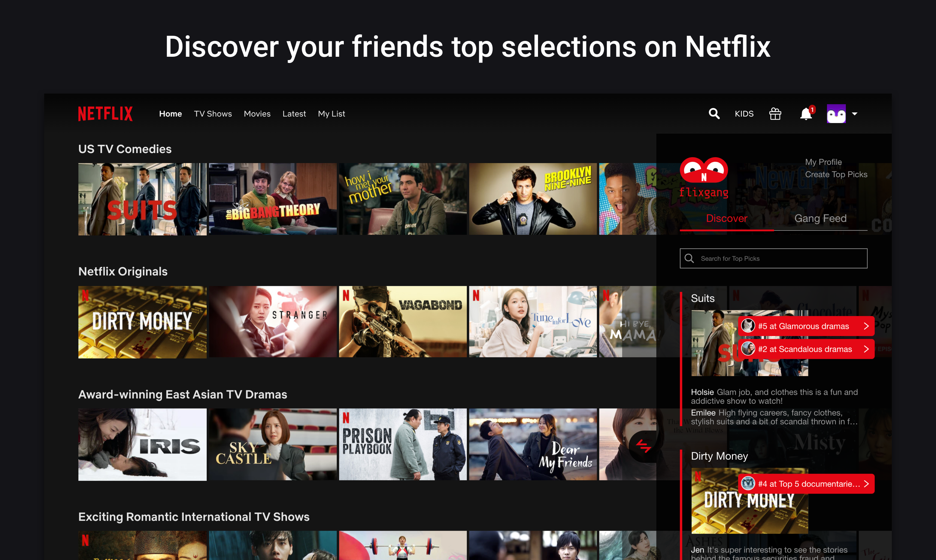Open notifications bell with red badge
The height and width of the screenshot is (560, 936).
[x=806, y=113]
